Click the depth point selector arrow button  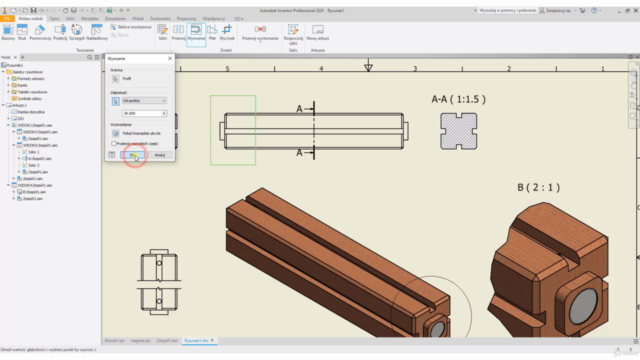pos(116,101)
